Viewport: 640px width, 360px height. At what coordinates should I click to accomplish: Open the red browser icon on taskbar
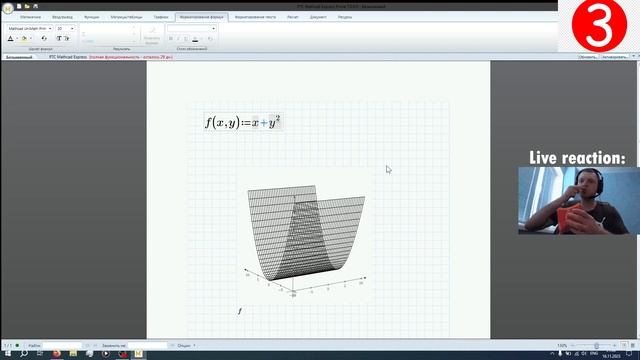coord(57,353)
